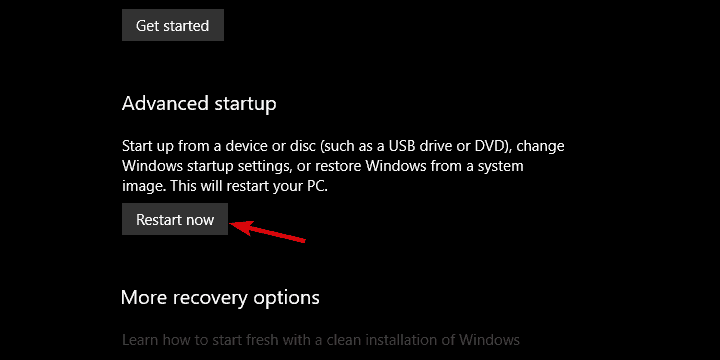720x360 pixels.
Task: Click the text "Windows startup settings"
Action: tap(205, 166)
